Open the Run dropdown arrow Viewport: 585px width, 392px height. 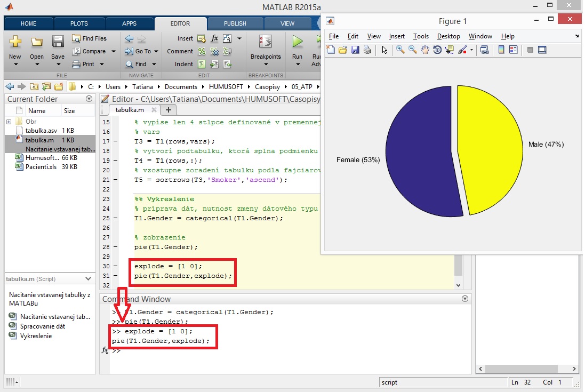coord(298,65)
